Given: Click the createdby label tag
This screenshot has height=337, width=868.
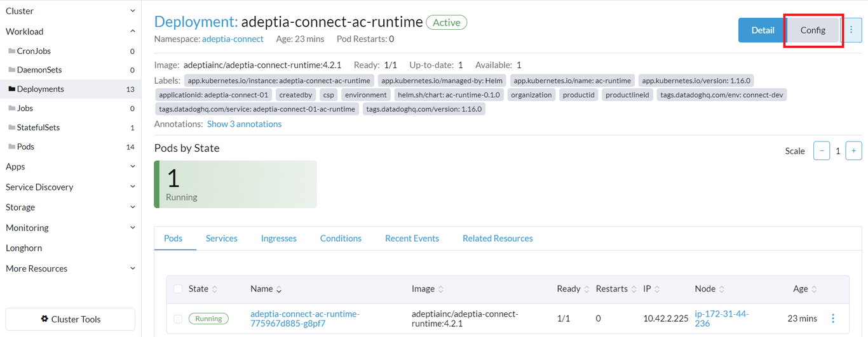Looking at the screenshot, I should [295, 95].
